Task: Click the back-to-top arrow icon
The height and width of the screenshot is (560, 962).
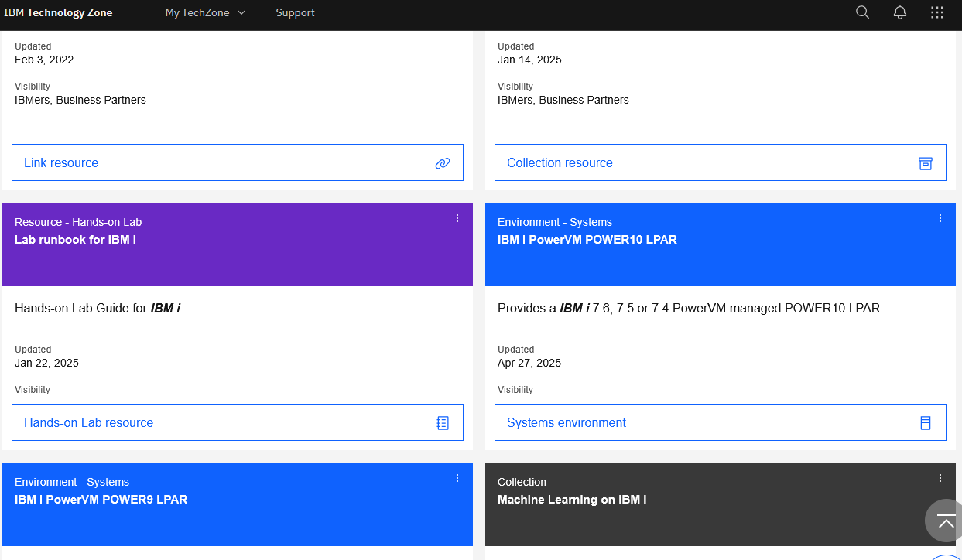Action: coord(943,521)
